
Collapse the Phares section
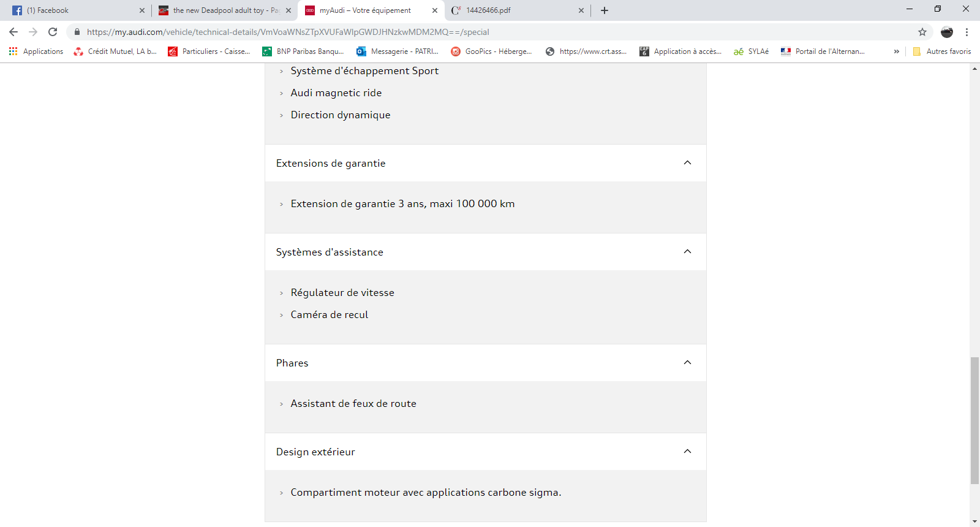coord(687,363)
